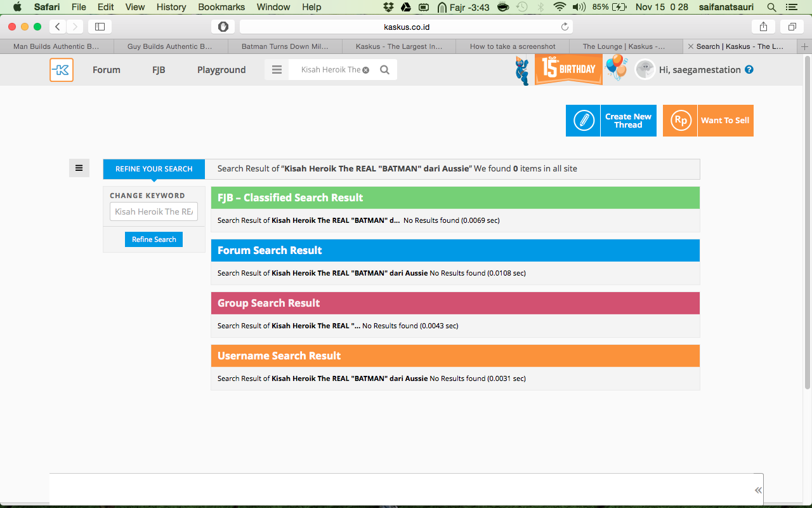Open Spotlight search in menu bar
This screenshot has width=812, height=508.
771,7
